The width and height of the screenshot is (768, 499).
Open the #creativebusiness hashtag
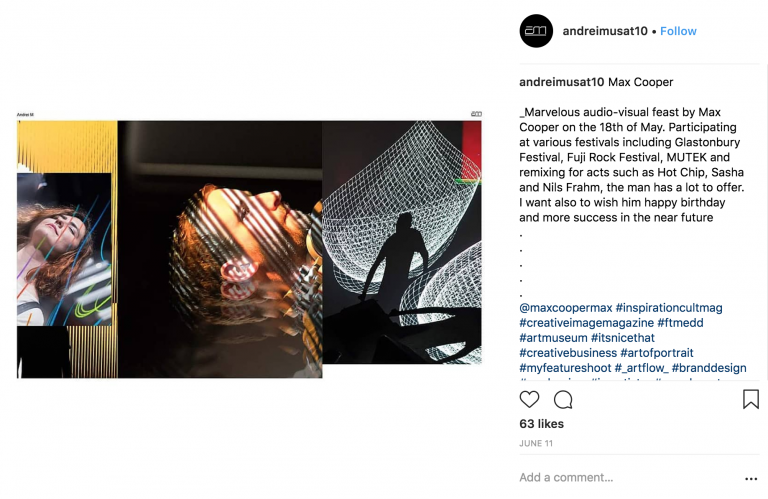(568, 353)
